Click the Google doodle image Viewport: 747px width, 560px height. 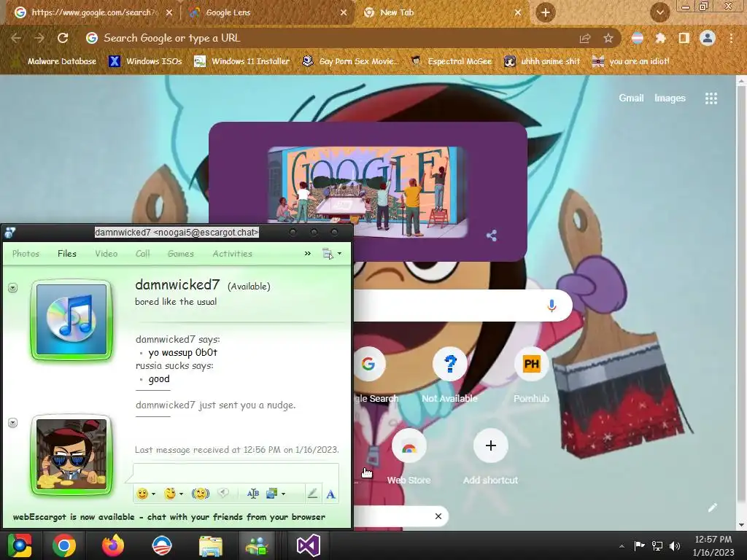(x=368, y=192)
